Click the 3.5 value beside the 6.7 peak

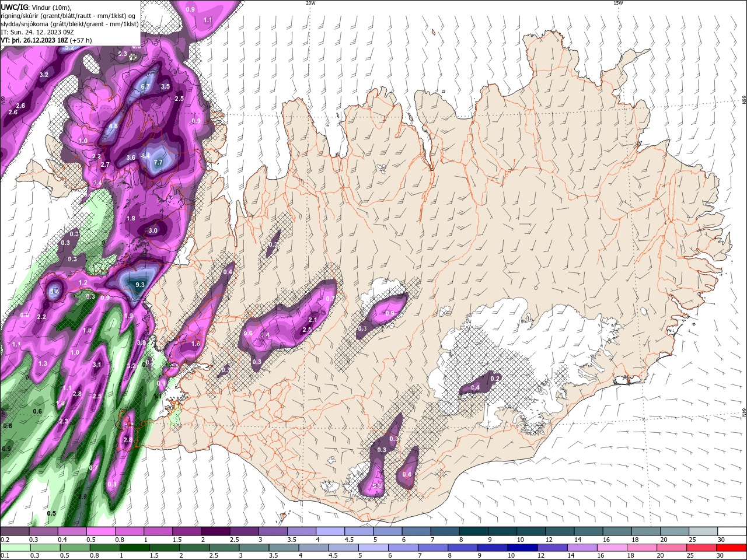165,86
